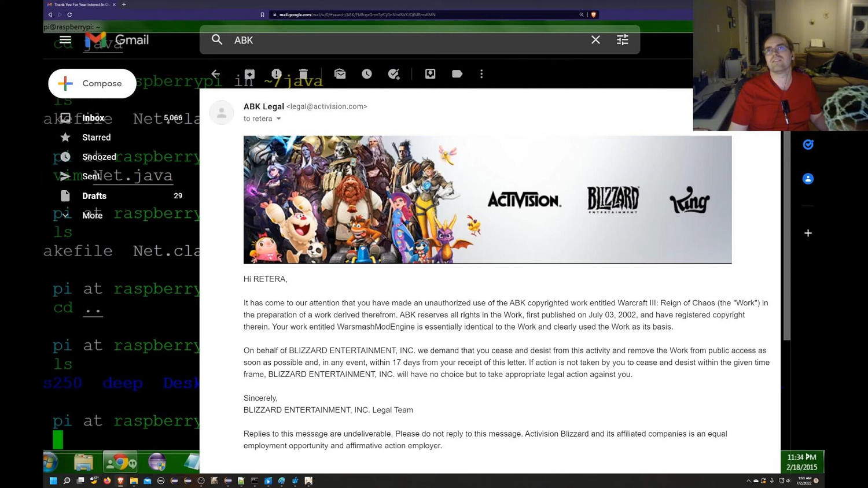Mark the email as unread

click(340, 74)
